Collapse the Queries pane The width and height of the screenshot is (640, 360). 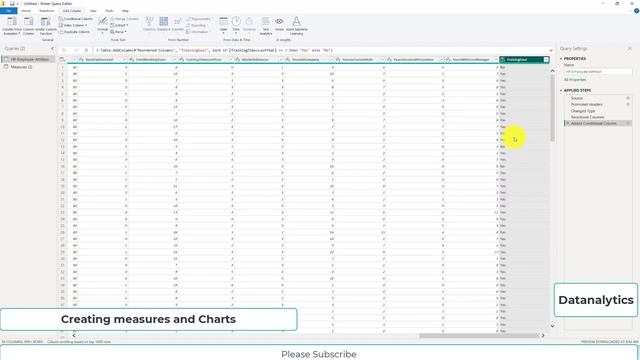pos(52,49)
